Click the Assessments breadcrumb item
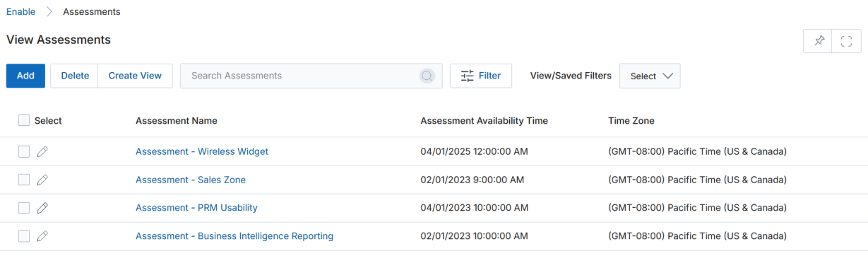 click(92, 12)
